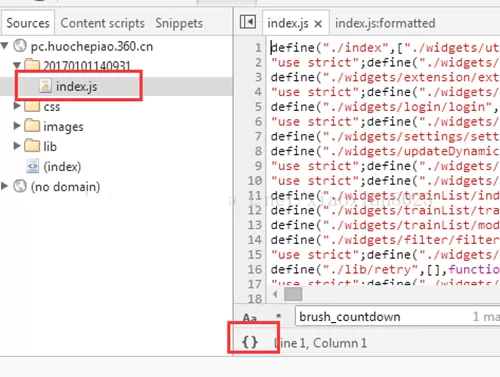This screenshot has width=500, height=377.
Task: Click the images folder icon
Action: (x=32, y=126)
